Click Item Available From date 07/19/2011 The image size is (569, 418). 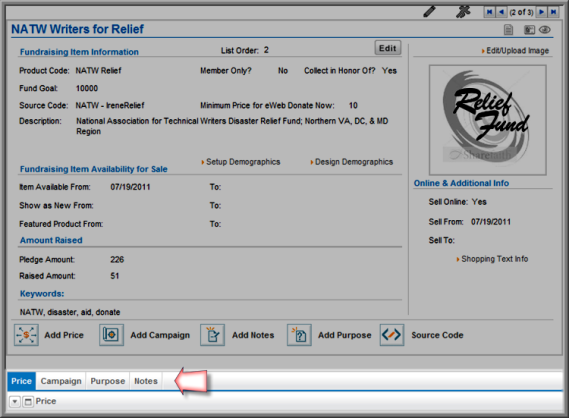(130, 187)
